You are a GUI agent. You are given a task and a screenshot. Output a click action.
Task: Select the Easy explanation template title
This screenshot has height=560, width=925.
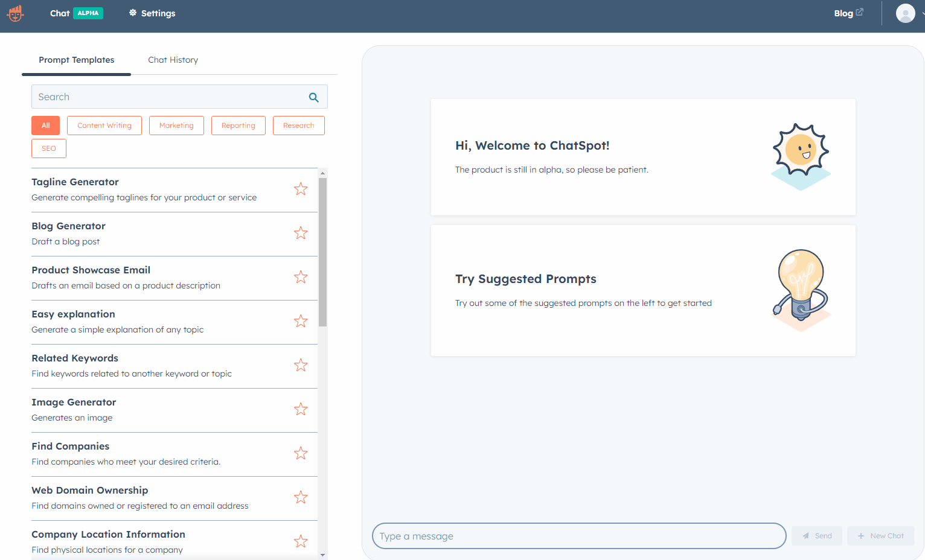[74, 314]
